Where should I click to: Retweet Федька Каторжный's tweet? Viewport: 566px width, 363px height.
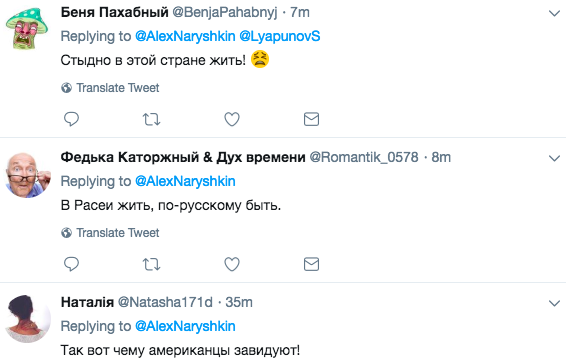pyautogui.click(x=151, y=264)
